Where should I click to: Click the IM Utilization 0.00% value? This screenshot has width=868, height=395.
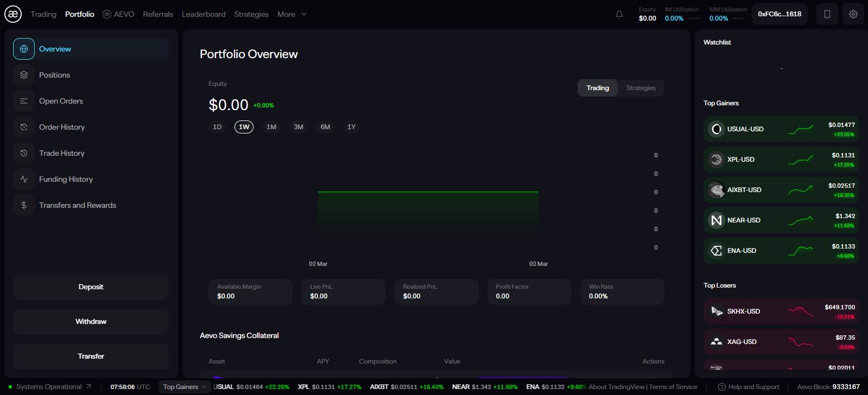tap(674, 18)
